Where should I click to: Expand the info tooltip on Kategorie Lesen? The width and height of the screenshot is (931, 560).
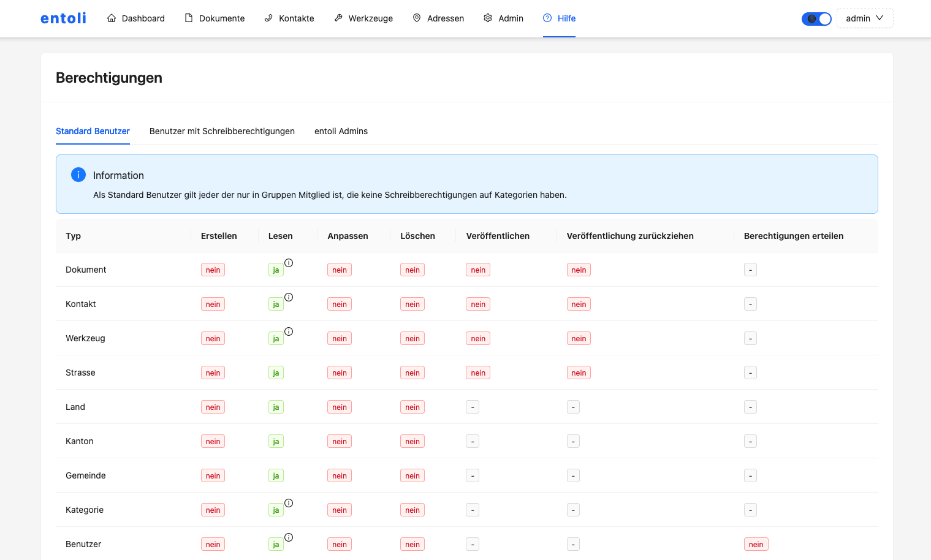289,502
